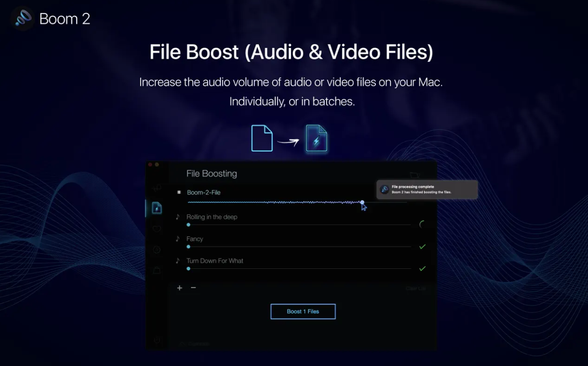
Task: Click the Boom 2 logo icon
Action: point(22,19)
